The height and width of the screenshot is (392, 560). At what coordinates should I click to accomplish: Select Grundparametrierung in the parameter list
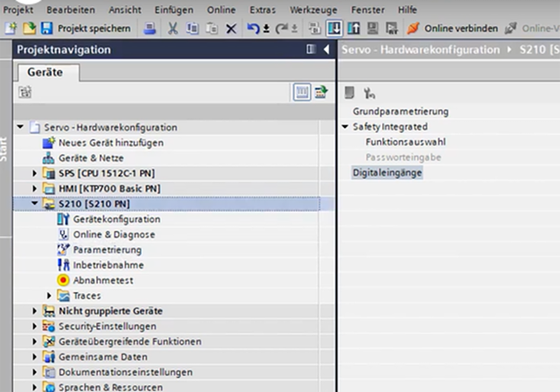400,112
